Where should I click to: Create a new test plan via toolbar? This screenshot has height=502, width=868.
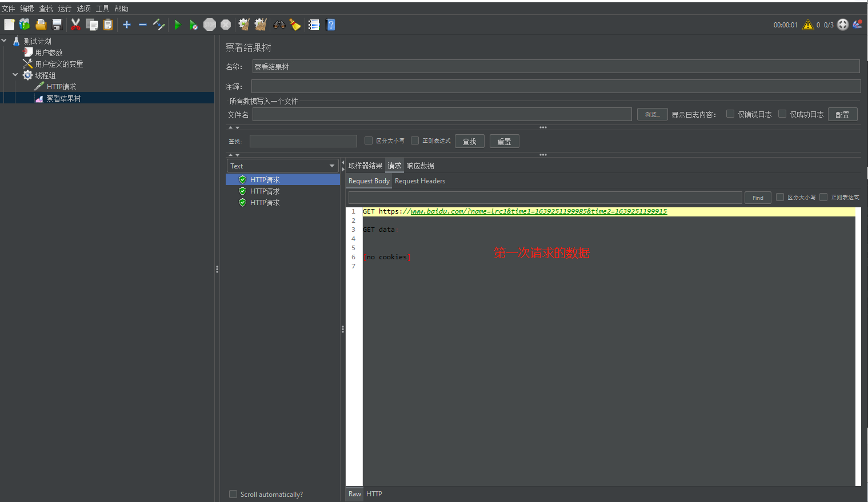pyautogui.click(x=9, y=25)
